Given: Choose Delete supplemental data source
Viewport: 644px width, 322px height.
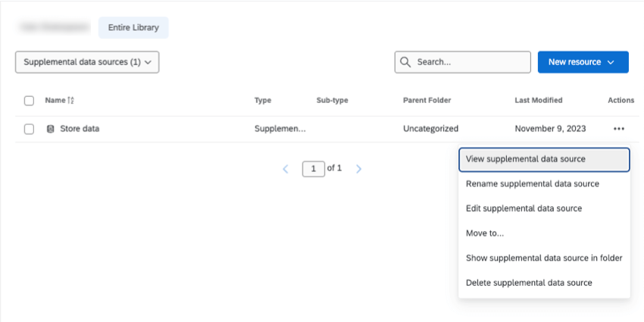Looking at the screenshot, I should [x=529, y=283].
